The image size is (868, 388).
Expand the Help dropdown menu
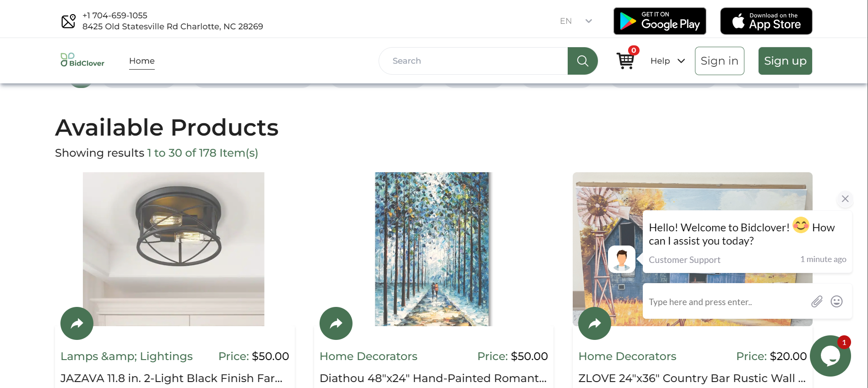pyautogui.click(x=667, y=61)
